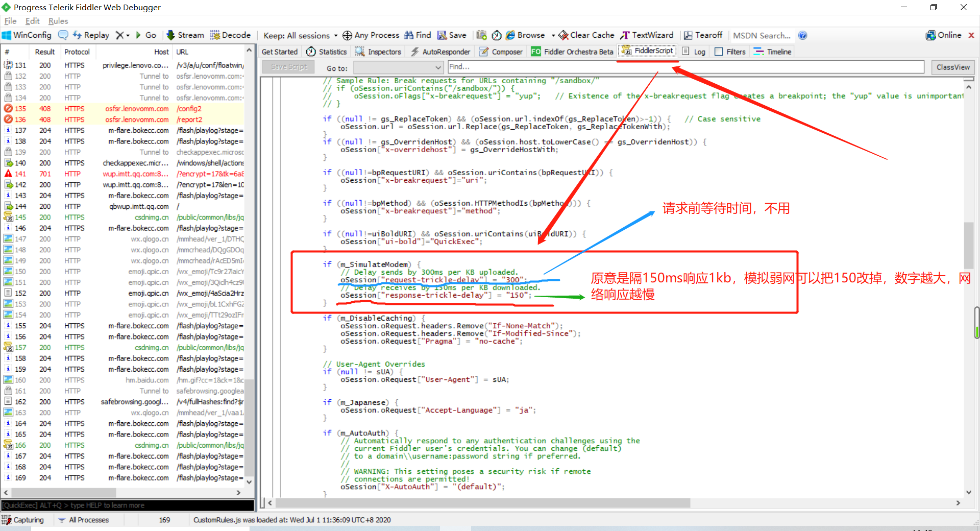The height and width of the screenshot is (531, 980).
Task: Toggle Stream mode in the toolbar
Action: click(185, 35)
